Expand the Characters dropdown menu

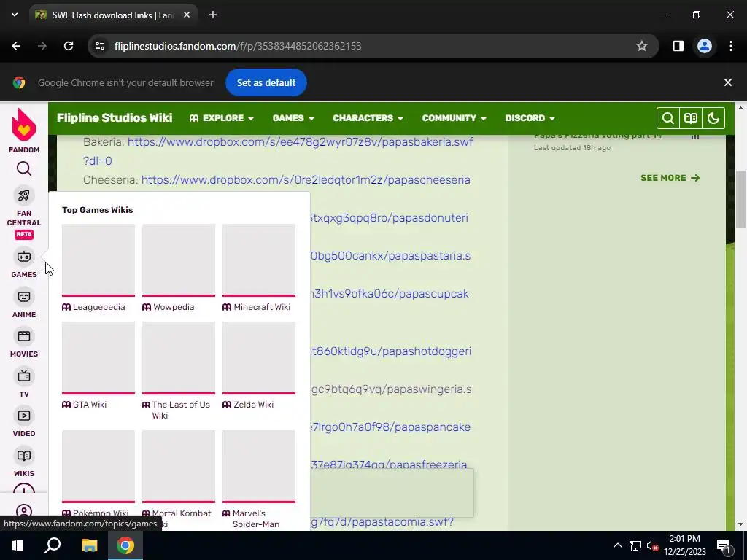click(368, 118)
